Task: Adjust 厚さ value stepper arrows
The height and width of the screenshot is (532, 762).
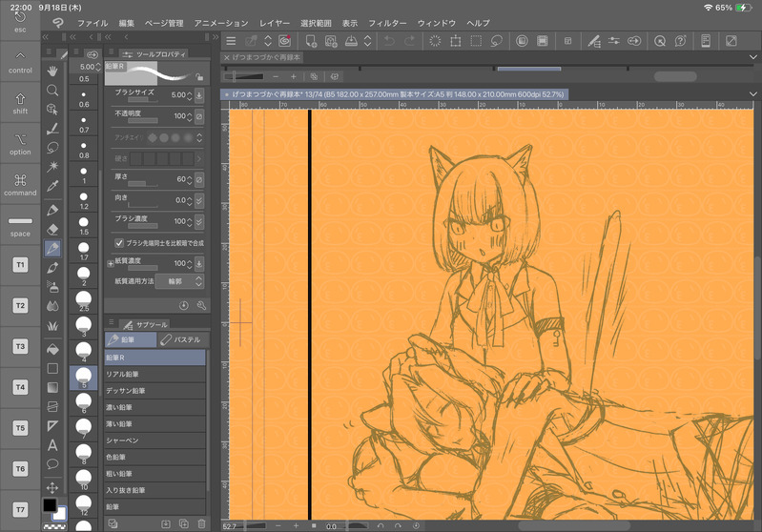Action: click(190, 180)
